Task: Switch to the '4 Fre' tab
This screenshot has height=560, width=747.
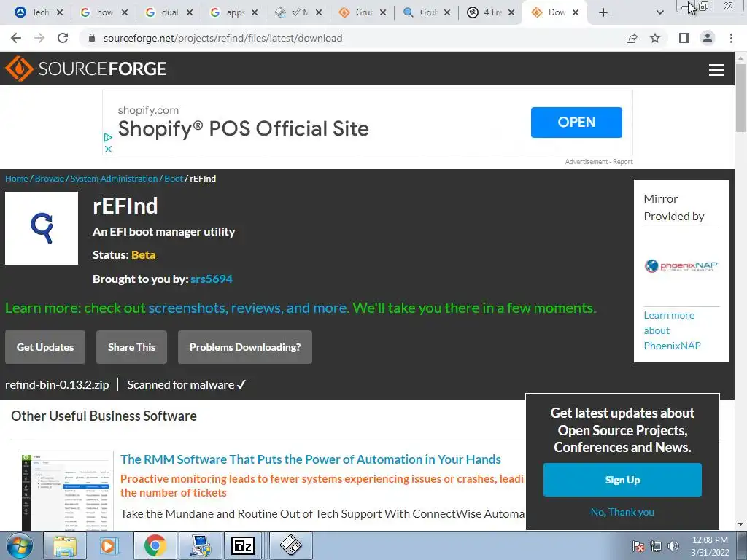Action: [x=485, y=12]
